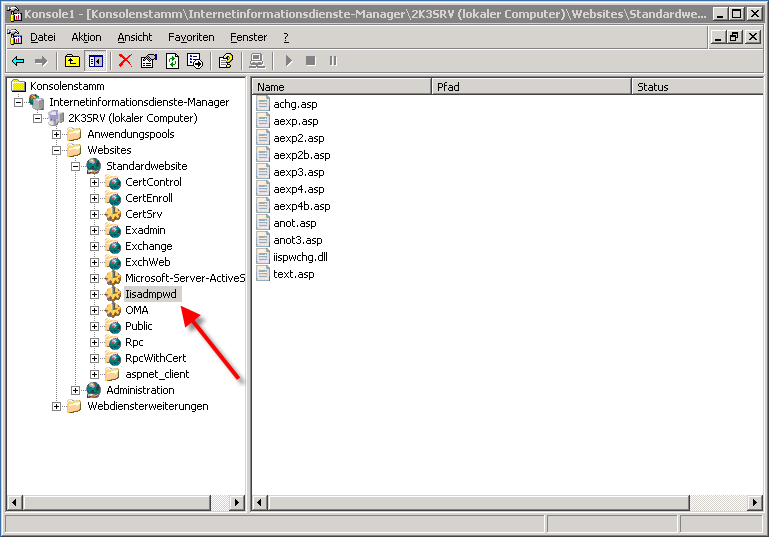The height and width of the screenshot is (537, 769).
Task: Click the aspnet_client folder icon
Action: (113, 374)
